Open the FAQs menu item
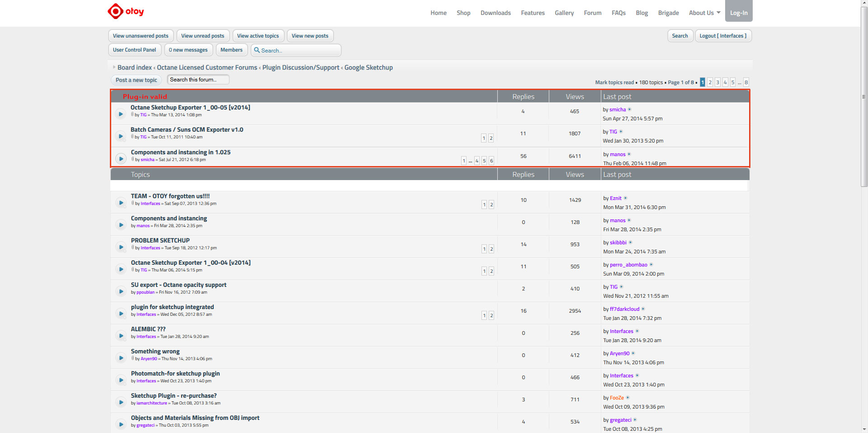This screenshot has width=868, height=433. click(x=618, y=13)
